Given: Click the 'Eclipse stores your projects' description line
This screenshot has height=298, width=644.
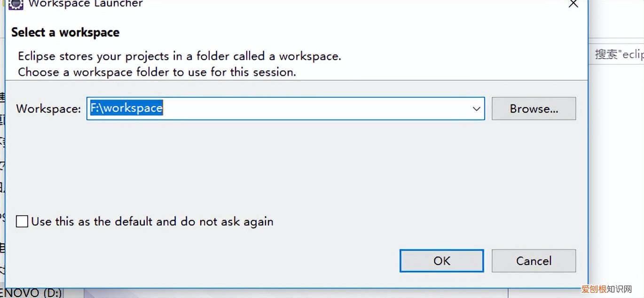Looking at the screenshot, I should [179, 56].
